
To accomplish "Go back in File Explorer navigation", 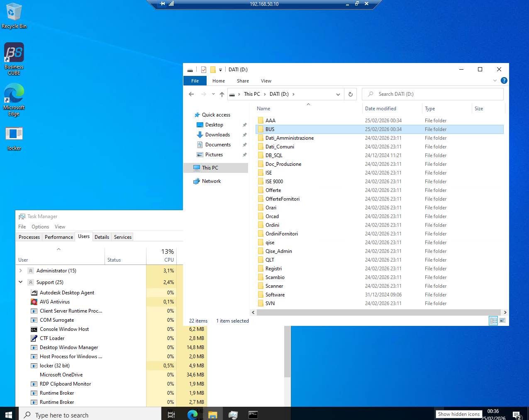I will point(191,94).
